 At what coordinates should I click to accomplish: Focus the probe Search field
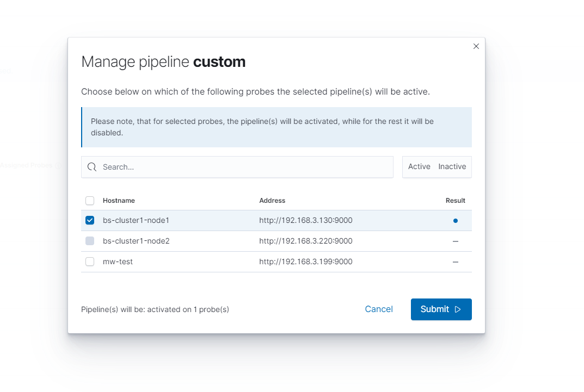[245, 167]
